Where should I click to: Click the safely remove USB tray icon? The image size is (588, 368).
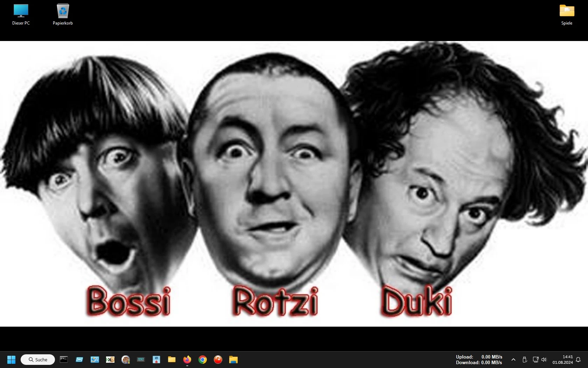point(525,360)
